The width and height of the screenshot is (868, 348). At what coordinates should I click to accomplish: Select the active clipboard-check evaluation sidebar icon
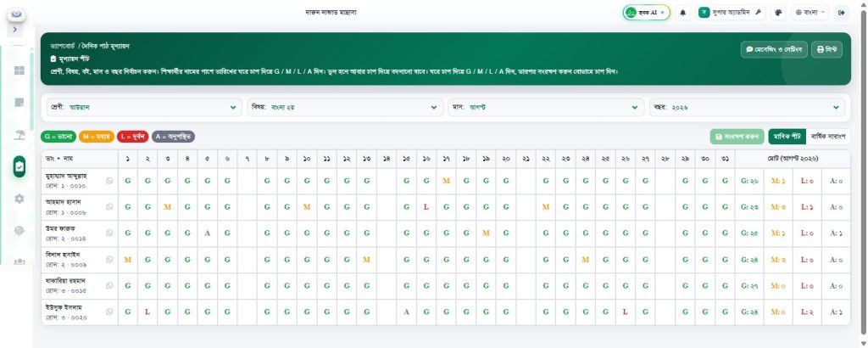point(19,166)
